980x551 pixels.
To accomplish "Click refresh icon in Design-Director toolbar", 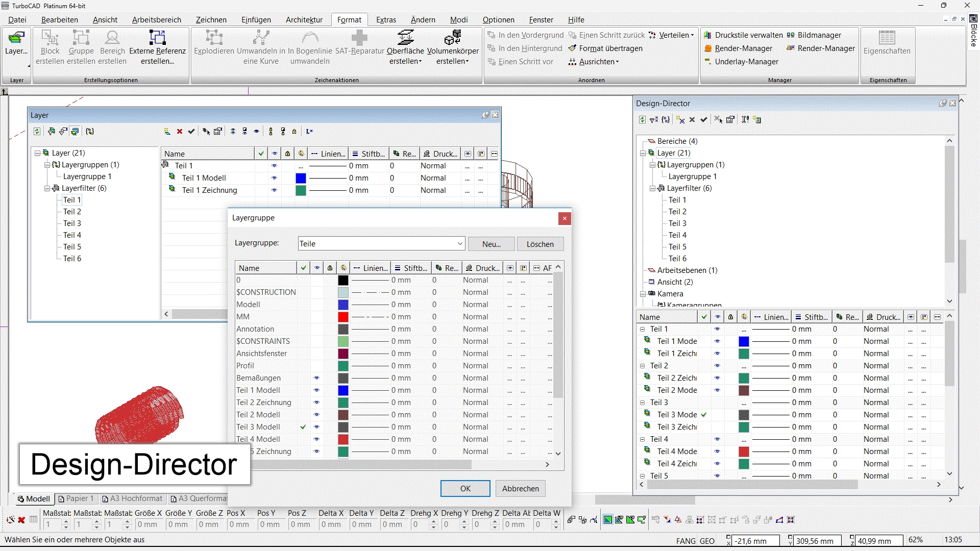I will pyautogui.click(x=642, y=120).
